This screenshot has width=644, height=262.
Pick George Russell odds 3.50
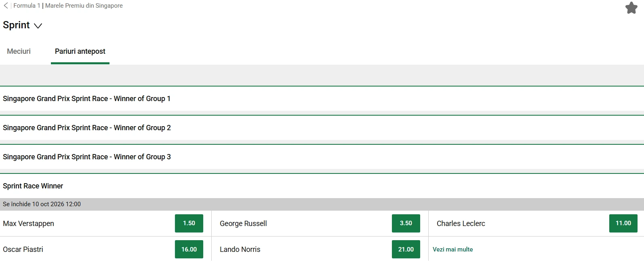point(406,223)
